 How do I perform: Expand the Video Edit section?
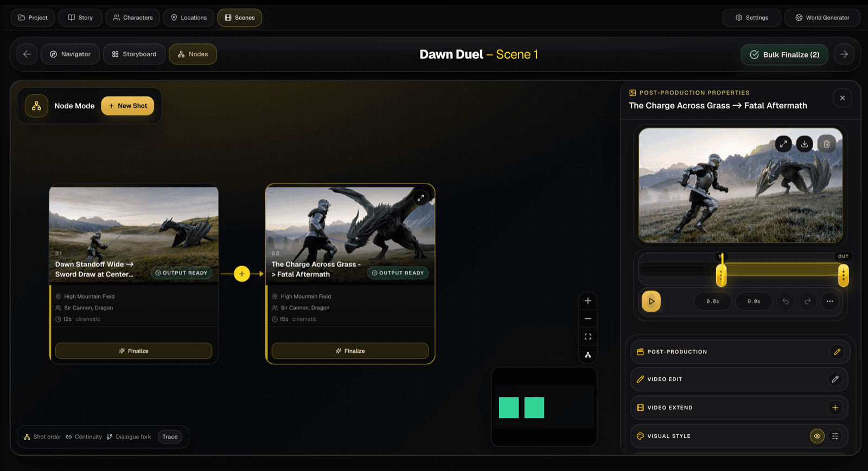(x=739, y=379)
